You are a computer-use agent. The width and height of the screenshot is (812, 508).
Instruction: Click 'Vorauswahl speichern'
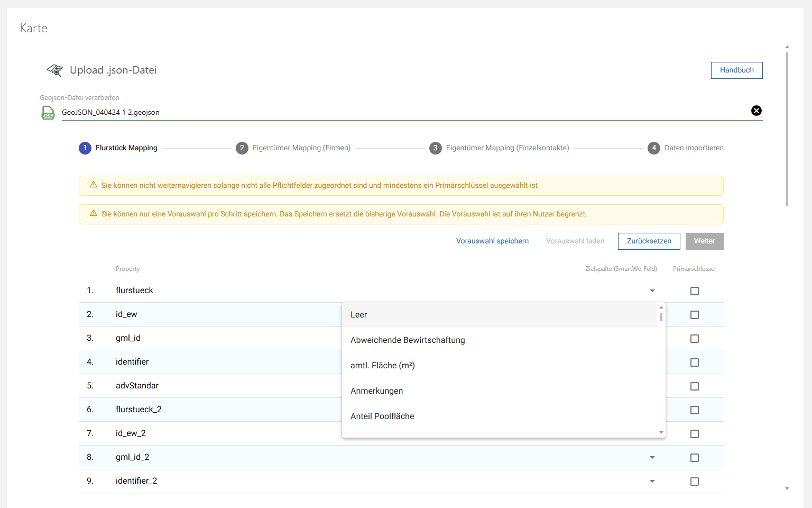(x=492, y=241)
